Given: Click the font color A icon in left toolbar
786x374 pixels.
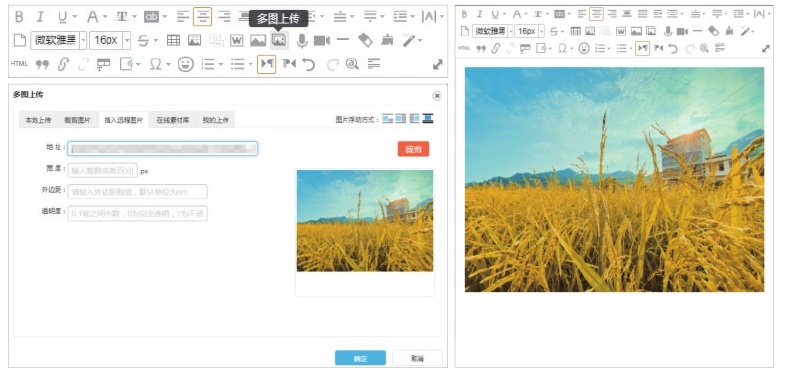Looking at the screenshot, I should click(x=92, y=17).
